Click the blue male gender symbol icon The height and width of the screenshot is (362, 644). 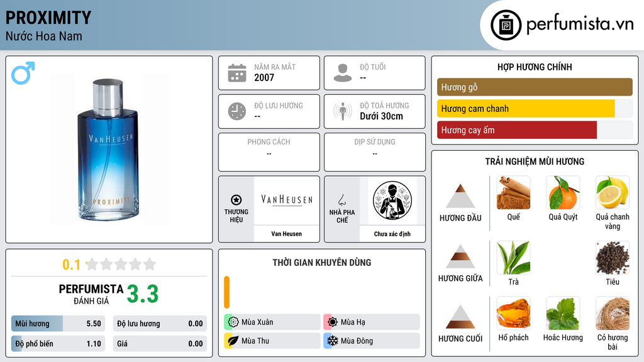(x=23, y=73)
